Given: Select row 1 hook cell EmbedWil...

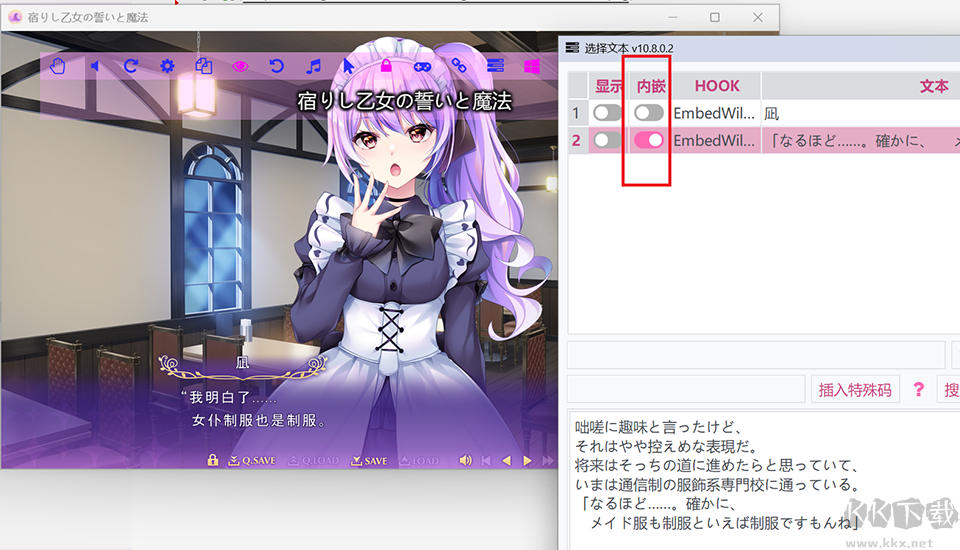Looking at the screenshot, I should pyautogui.click(x=714, y=113).
